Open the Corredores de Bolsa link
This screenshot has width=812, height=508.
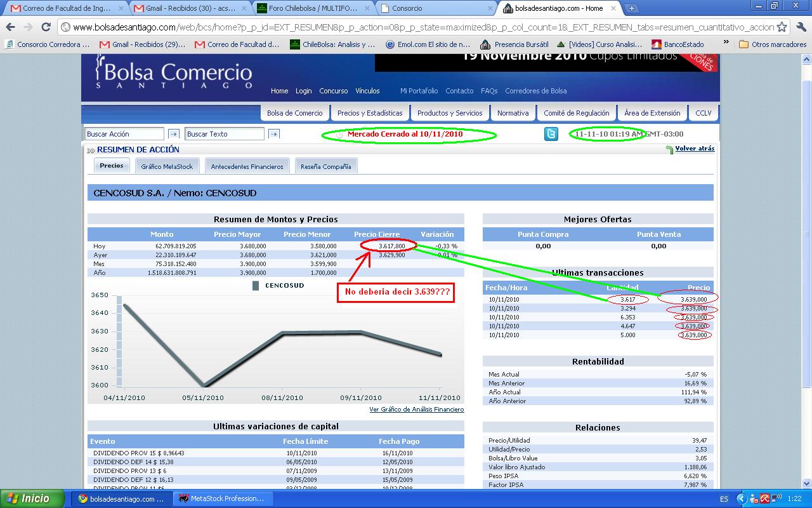pos(536,91)
